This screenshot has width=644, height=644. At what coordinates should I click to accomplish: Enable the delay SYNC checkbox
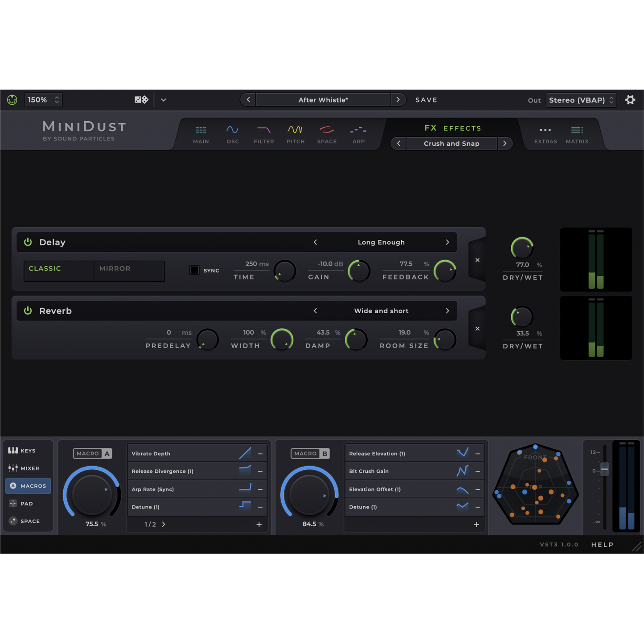194,270
